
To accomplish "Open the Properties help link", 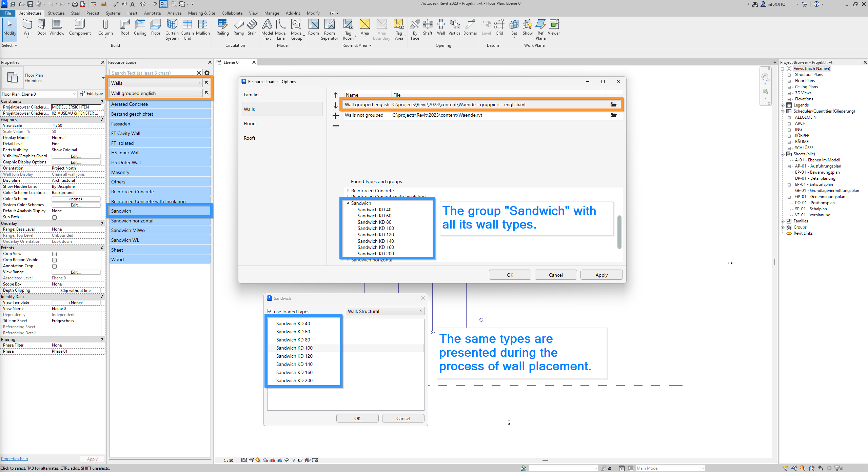I will [14, 459].
